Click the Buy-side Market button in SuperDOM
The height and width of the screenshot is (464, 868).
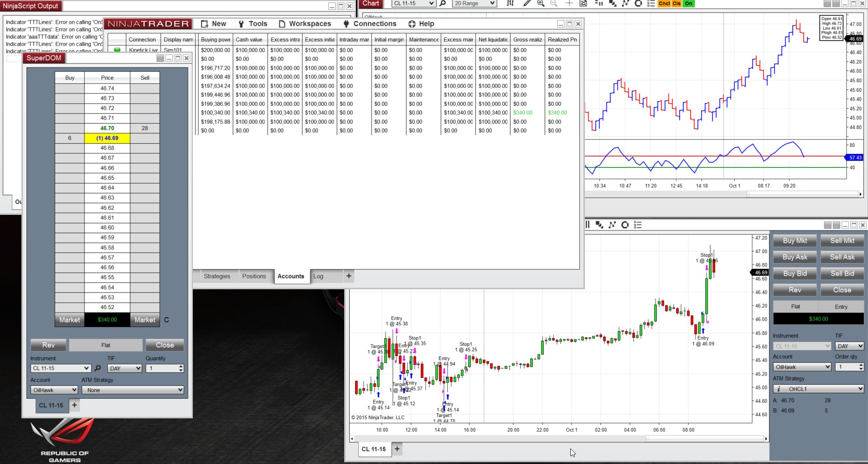(69, 320)
